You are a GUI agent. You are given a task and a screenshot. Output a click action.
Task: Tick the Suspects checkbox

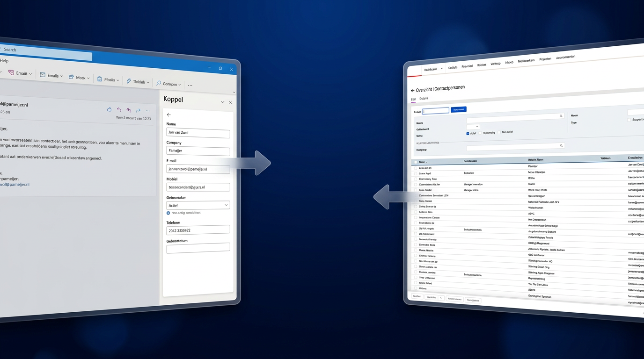pos(629,120)
